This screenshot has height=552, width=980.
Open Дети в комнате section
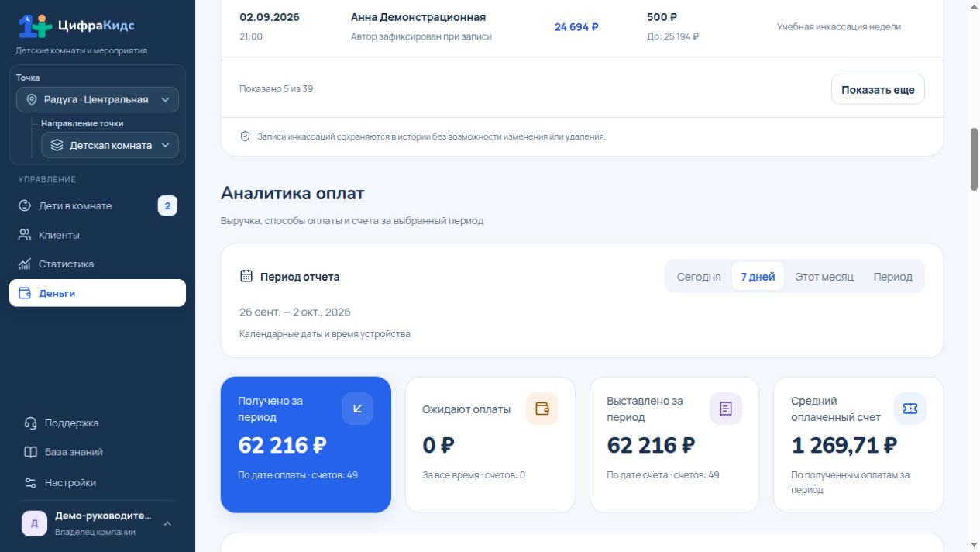coord(98,205)
